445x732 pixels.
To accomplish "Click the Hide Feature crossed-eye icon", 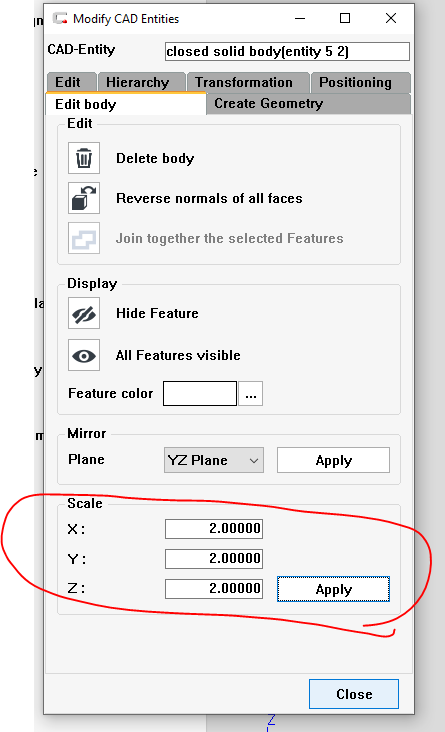I will [x=84, y=313].
